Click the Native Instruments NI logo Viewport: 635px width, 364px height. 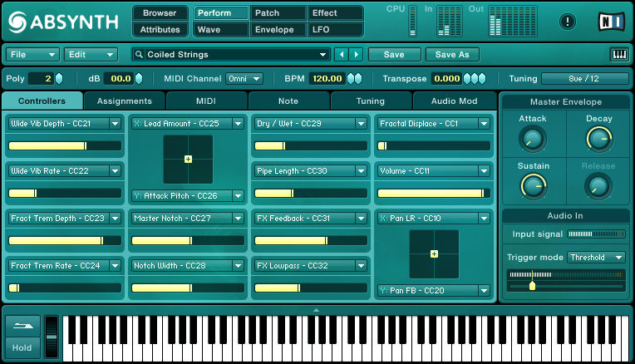[x=610, y=22]
